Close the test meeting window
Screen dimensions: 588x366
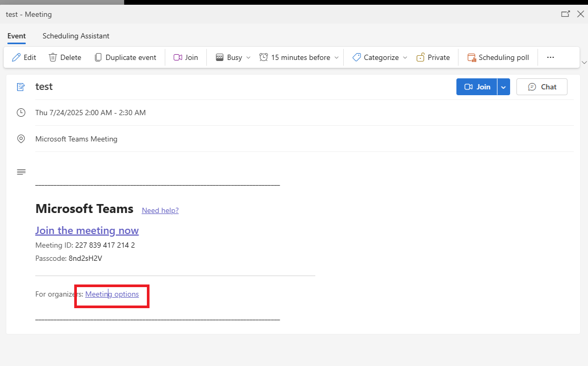pos(581,14)
